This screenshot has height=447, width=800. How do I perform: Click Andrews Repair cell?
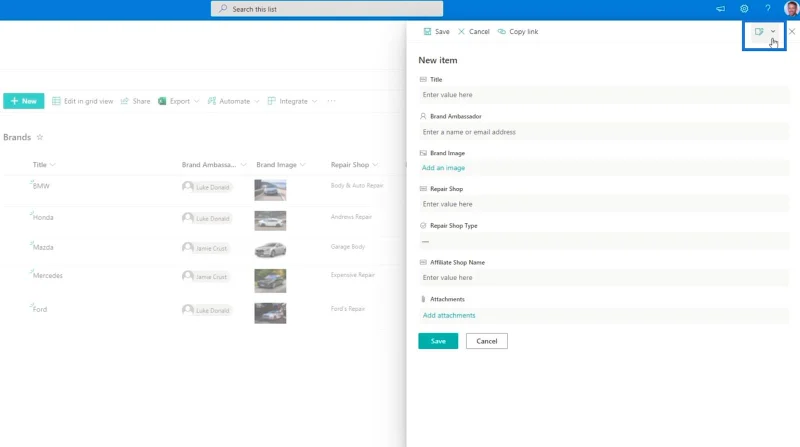[351, 217]
